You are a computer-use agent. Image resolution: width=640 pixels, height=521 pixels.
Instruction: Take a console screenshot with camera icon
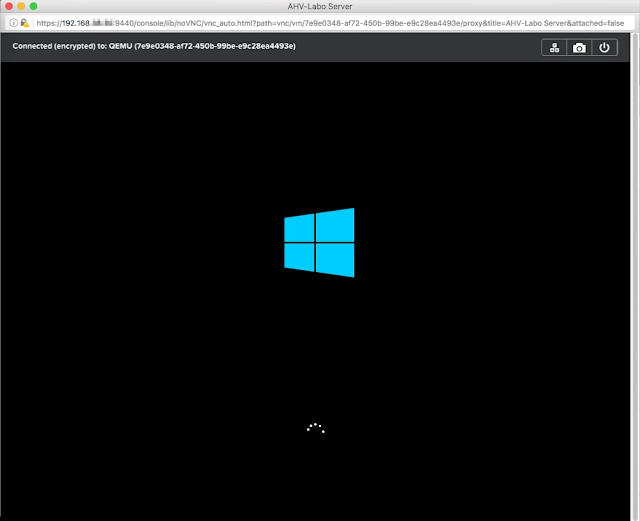pyautogui.click(x=579, y=48)
